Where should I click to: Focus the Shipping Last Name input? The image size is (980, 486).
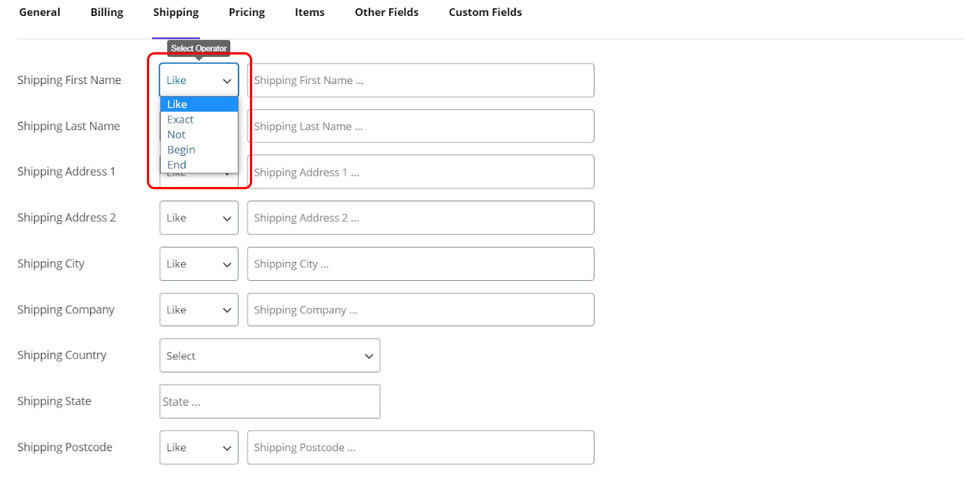point(420,126)
